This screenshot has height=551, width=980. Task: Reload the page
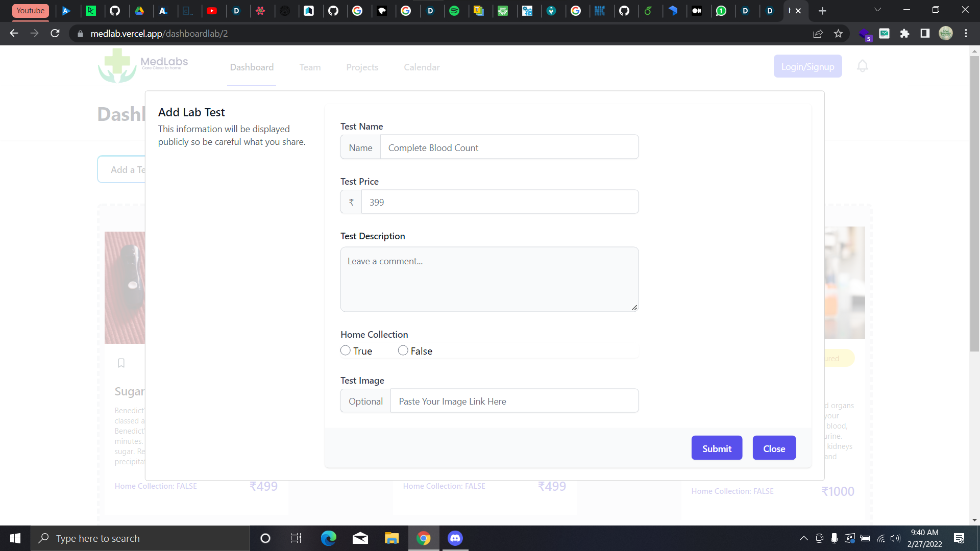coord(55,34)
